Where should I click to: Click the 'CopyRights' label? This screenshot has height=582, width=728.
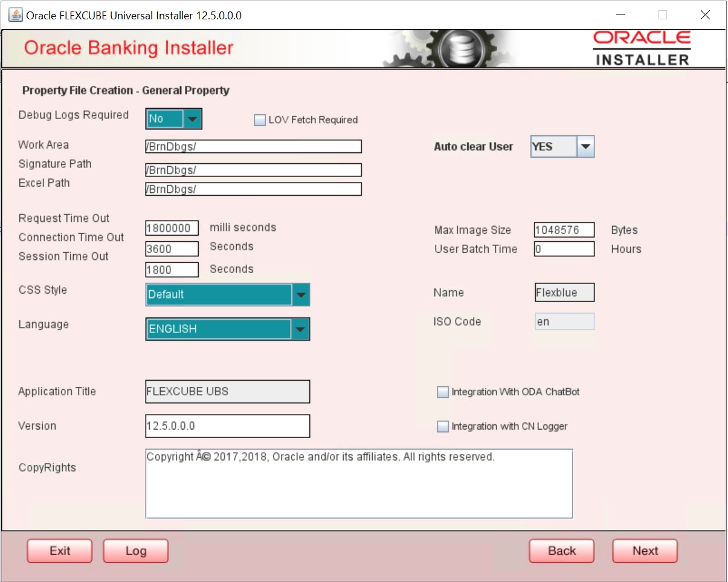pos(47,468)
